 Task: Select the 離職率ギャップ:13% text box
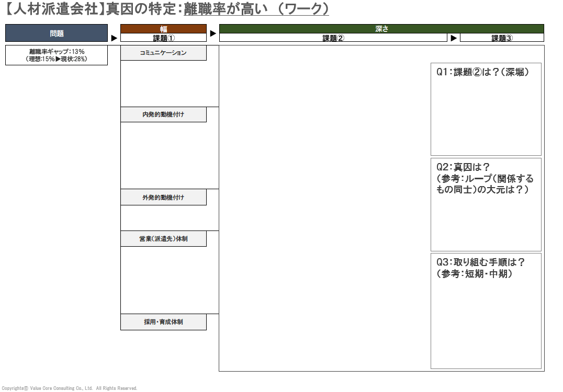[57, 55]
